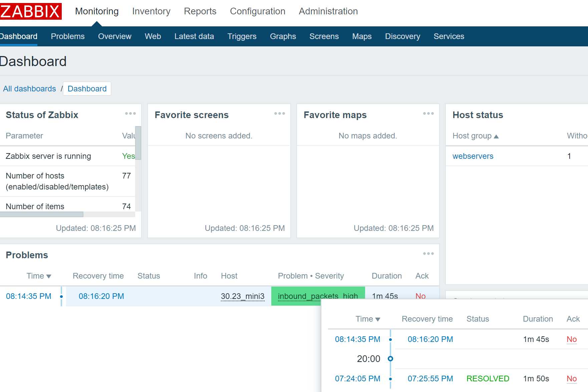Click the All dashboards breadcrumb link
Viewport: 588px width, 392px height.
[29, 89]
